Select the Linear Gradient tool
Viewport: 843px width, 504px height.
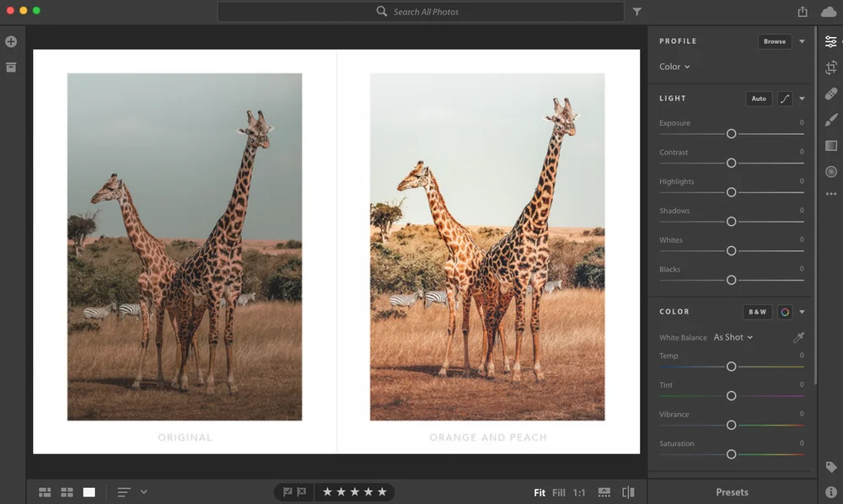830,145
